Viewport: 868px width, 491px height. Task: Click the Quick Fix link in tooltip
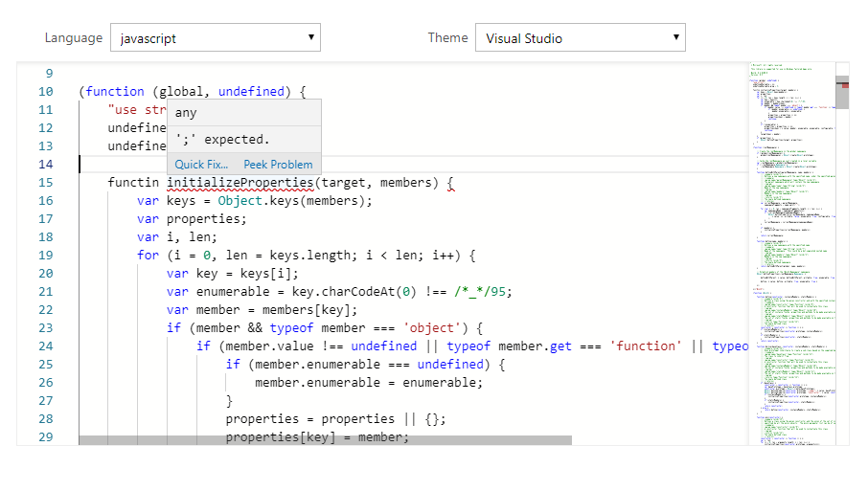coord(201,165)
